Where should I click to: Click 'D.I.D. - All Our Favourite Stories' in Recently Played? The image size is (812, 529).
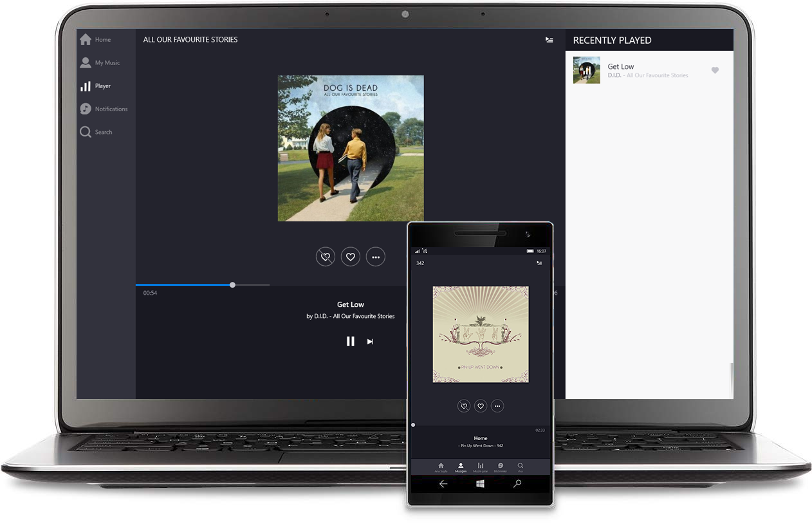(x=648, y=75)
